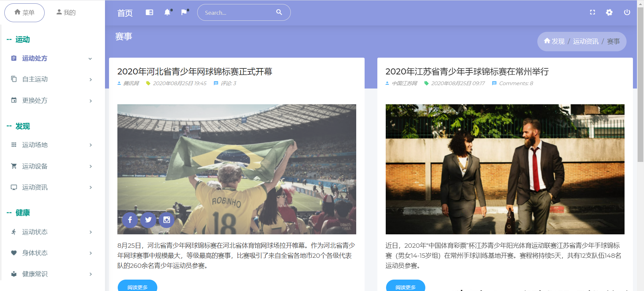Click date tag 2020年08月25日 09:17

click(x=458, y=83)
